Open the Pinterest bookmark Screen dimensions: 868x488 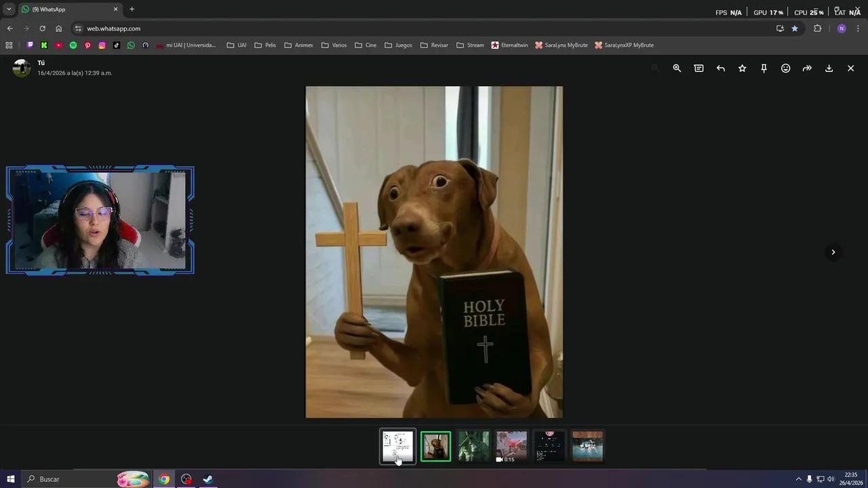(87, 45)
